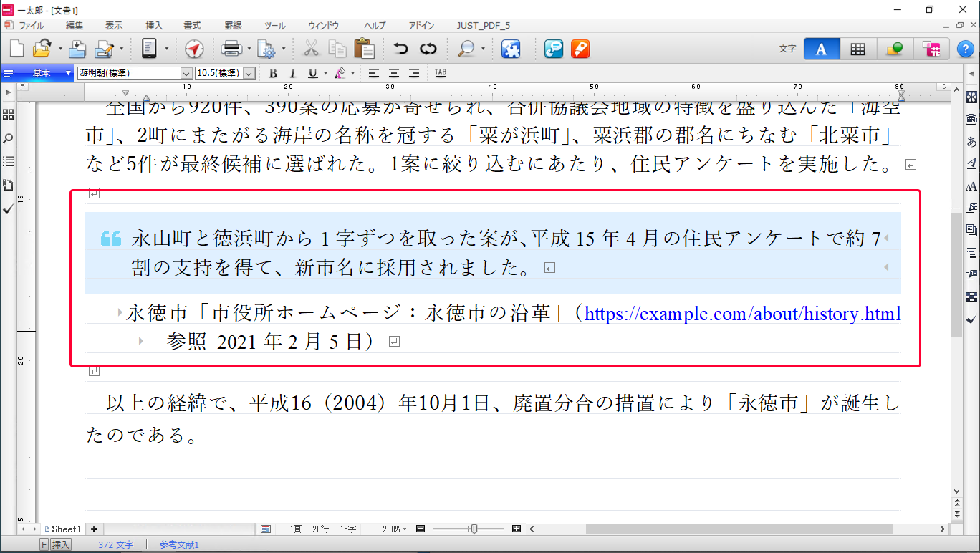The width and height of the screenshot is (980, 553).
Task: Click the scissors cut icon
Action: coord(310,49)
